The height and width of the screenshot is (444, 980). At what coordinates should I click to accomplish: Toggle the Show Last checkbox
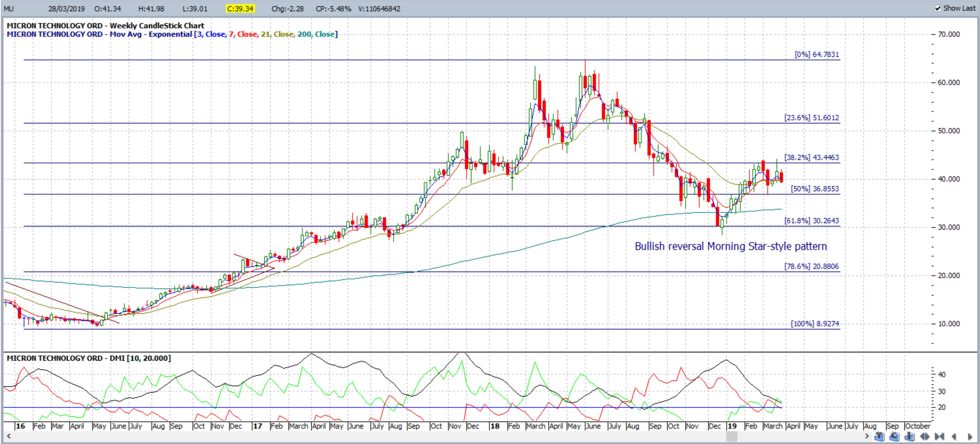tap(938, 8)
